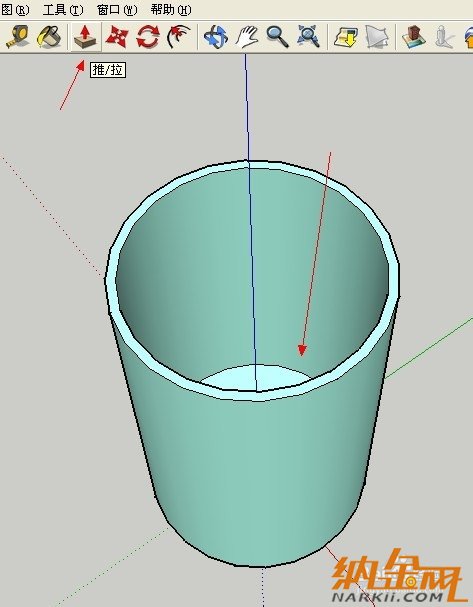Click the greyed-out figure toolbar icon

tap(444, 37)
